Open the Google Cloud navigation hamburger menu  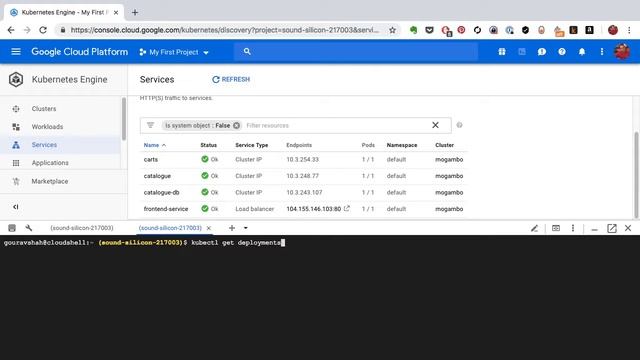tap(16, 52)
